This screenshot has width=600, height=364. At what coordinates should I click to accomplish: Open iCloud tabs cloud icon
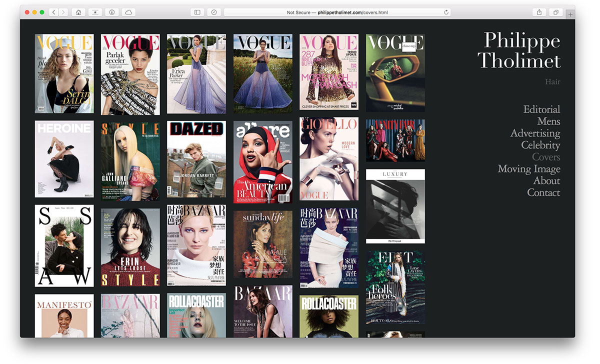coord(128,12)
